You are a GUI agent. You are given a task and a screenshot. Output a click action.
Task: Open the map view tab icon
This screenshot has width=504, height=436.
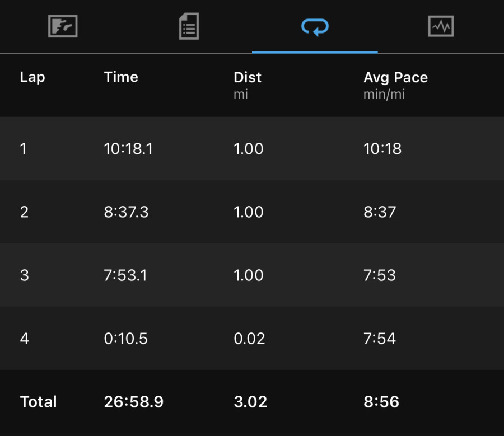(63, 26)
